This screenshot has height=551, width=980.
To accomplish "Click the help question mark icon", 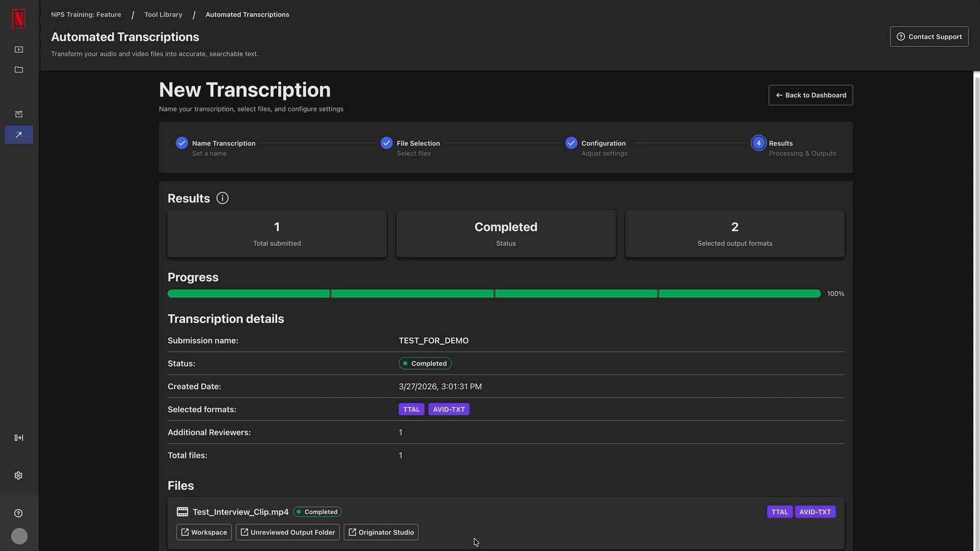I will point(19,513).
